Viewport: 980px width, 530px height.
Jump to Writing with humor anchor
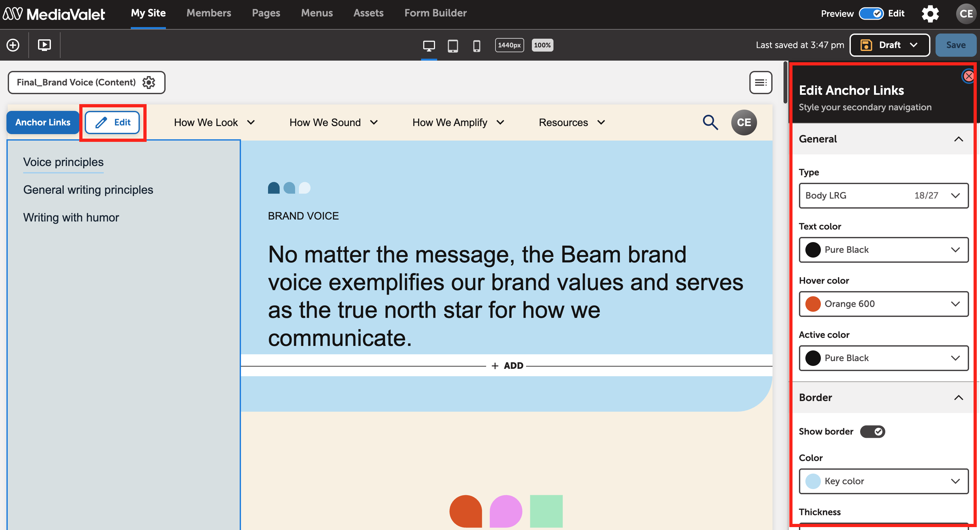[x=71, y=217]
